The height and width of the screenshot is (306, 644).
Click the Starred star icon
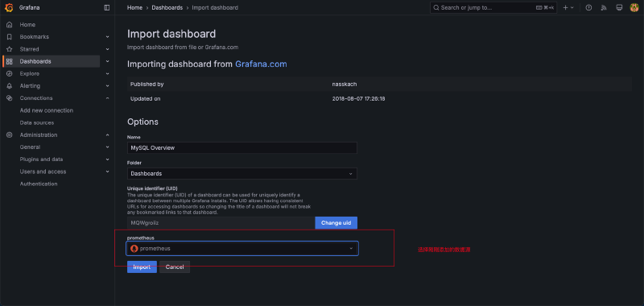pos(10,49)
